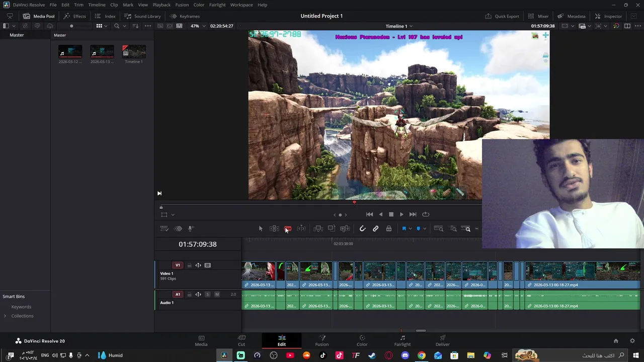Mute the Audio 1 track

pos(217,295)
